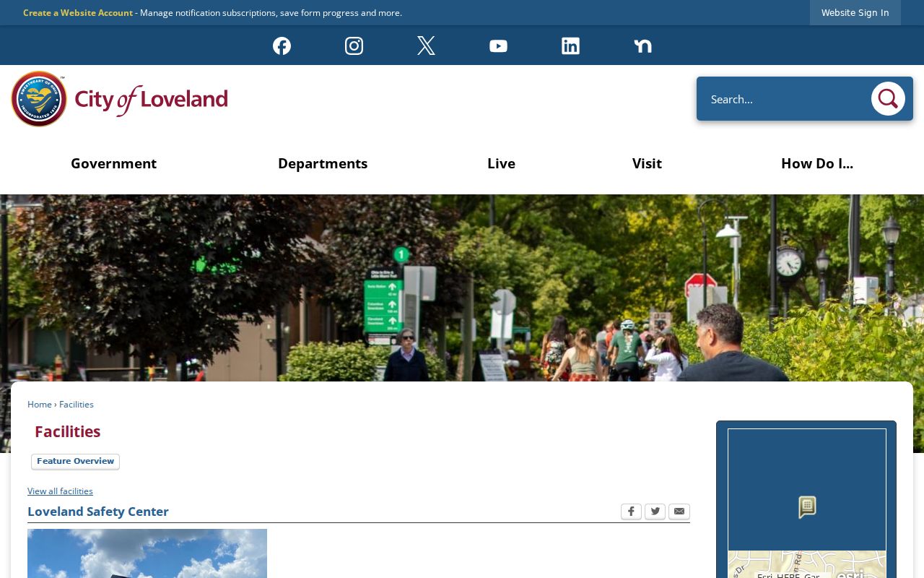
Task: Open the city's LinkedIn page icon
Action: (570, 46)
